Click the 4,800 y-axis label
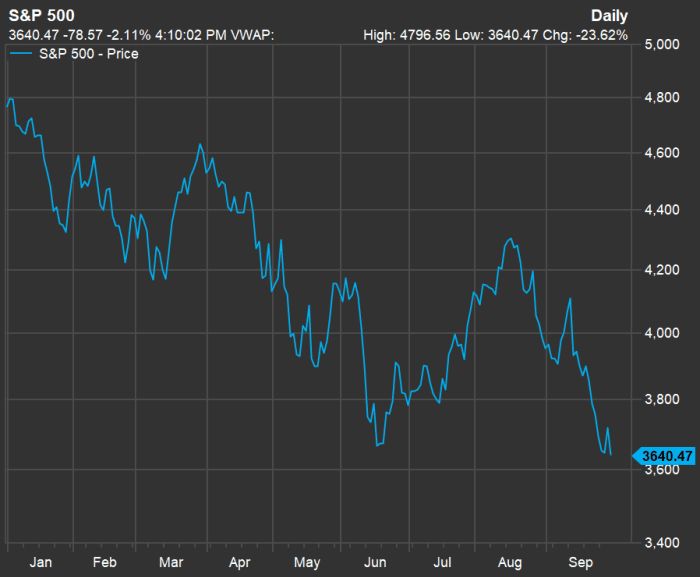700x577 pixels. tap(662, 97)
